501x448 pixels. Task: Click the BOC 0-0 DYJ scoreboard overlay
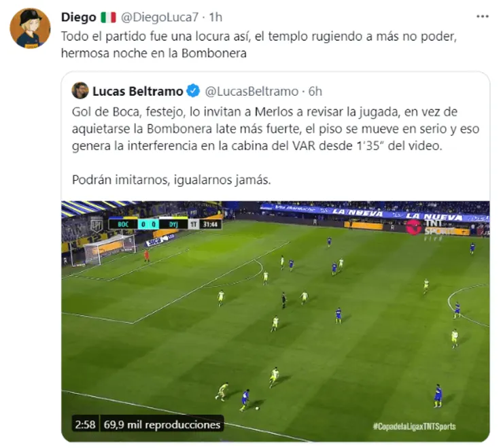pyautogui.click(x=165, y=224)
